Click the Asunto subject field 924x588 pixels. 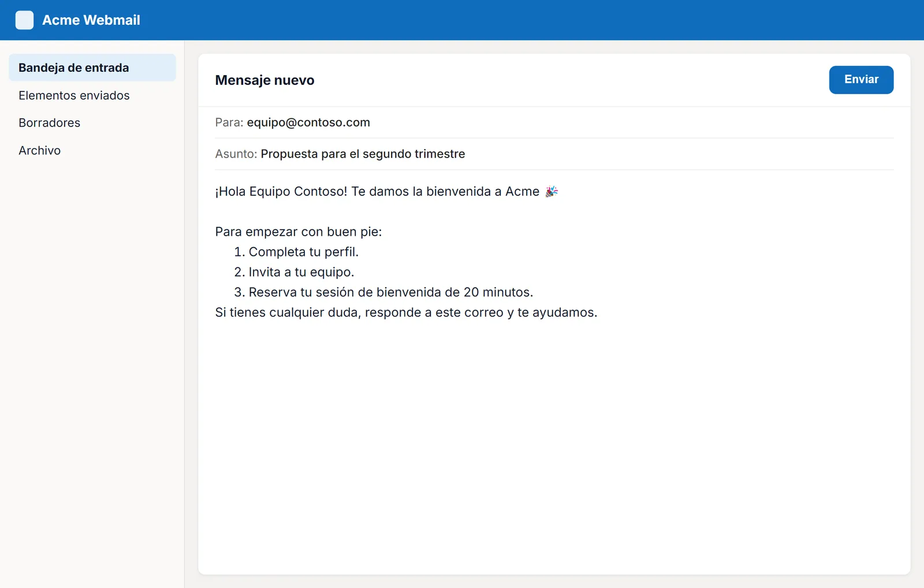(554, 154)
